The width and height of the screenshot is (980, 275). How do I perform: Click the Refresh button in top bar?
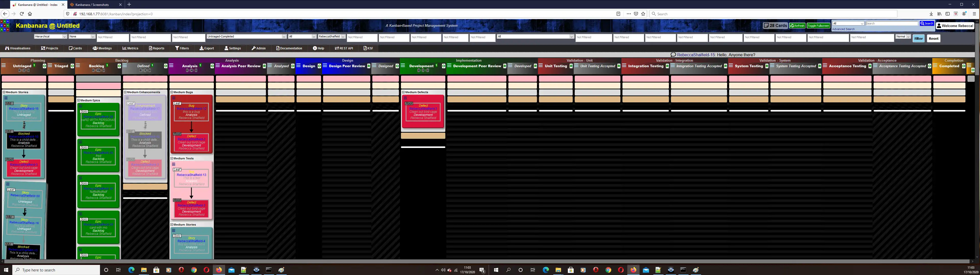[x=797, y=25]
